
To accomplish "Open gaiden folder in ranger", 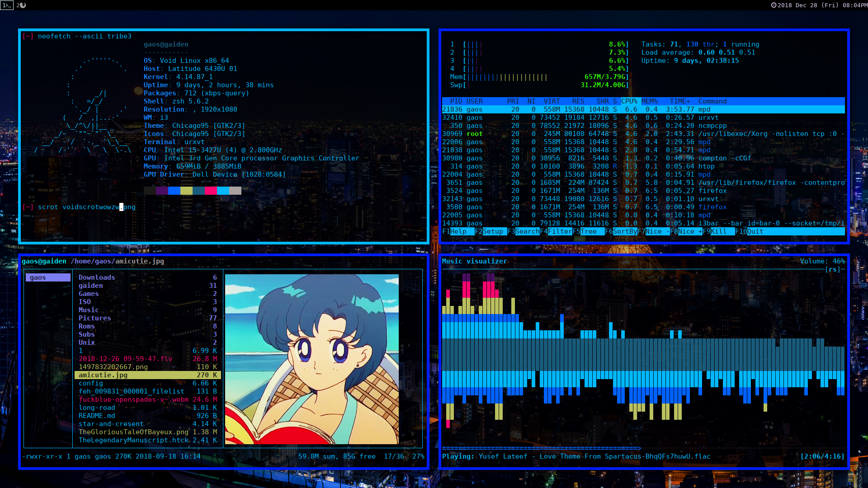I will coord(147,286).
